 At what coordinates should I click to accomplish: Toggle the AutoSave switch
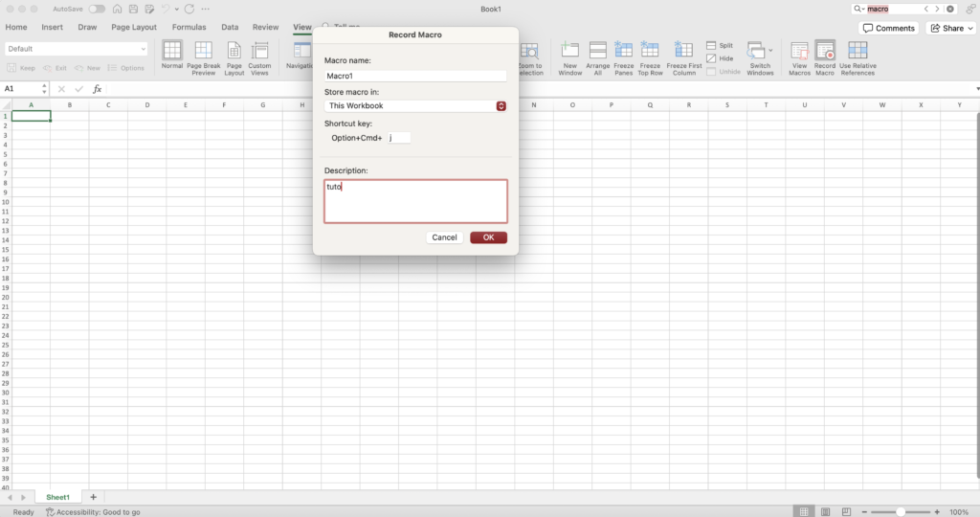click(x=97, y=9)
